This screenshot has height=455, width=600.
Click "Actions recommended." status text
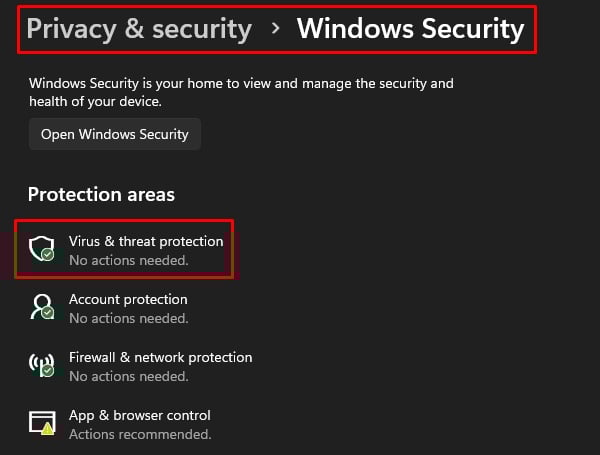[140, 434]
